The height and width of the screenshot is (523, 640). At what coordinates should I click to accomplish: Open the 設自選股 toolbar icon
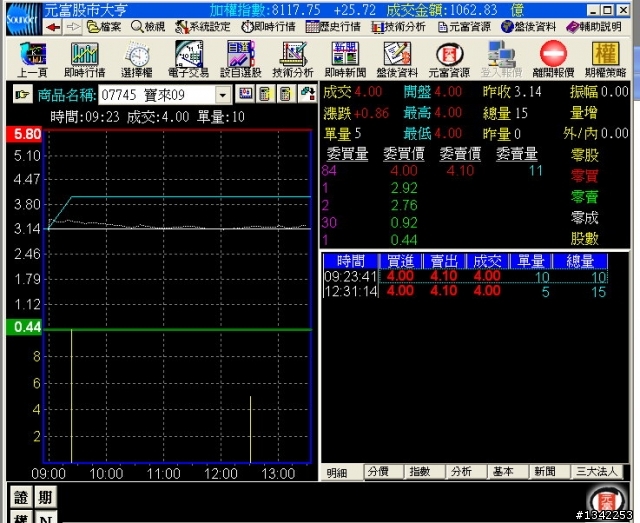coord(241,60)
